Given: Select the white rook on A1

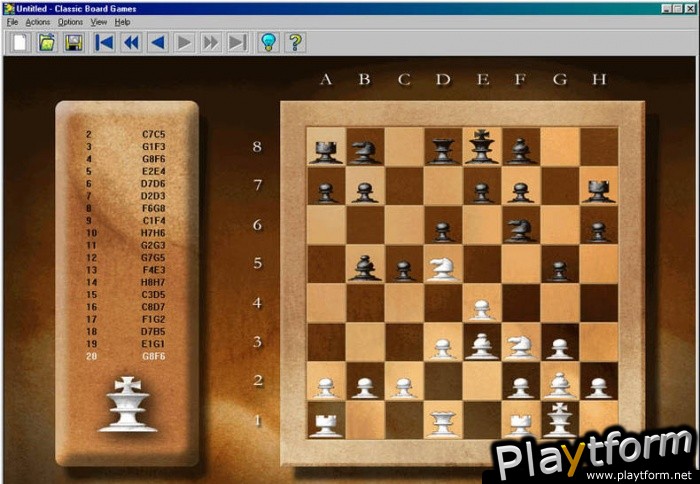Looking at the screenshot, I should click(326, 426).
